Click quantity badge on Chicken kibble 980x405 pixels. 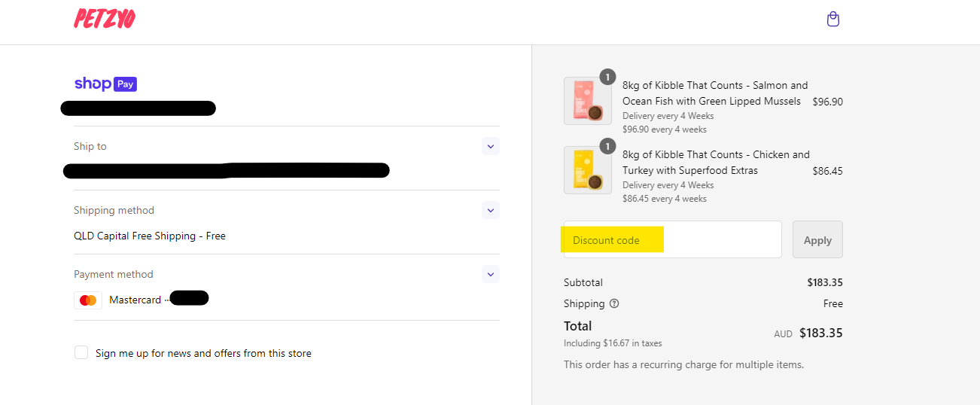[607, 146]
